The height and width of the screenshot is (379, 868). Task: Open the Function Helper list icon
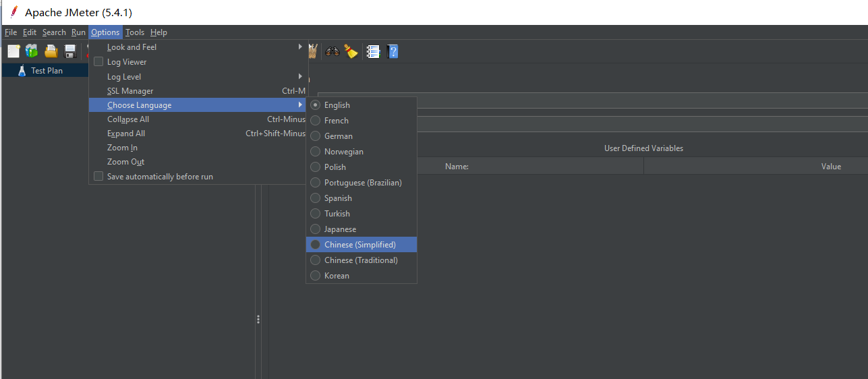pyautogui.click(x=373, y=51)
